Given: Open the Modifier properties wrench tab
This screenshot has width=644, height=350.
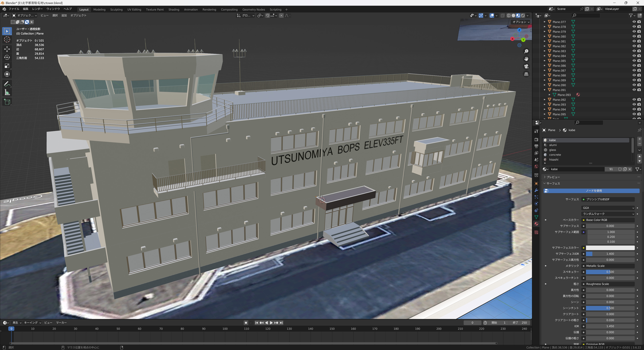Looking at the screenshot, I should tap(536, 190).
